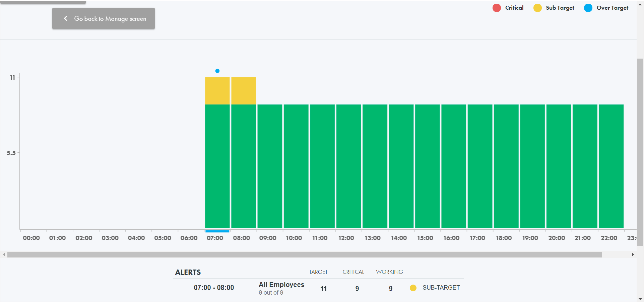Select the yellow sub-target segment at 07:00
Viewport: 644px width, 302px height.
[x=217, y=91]
